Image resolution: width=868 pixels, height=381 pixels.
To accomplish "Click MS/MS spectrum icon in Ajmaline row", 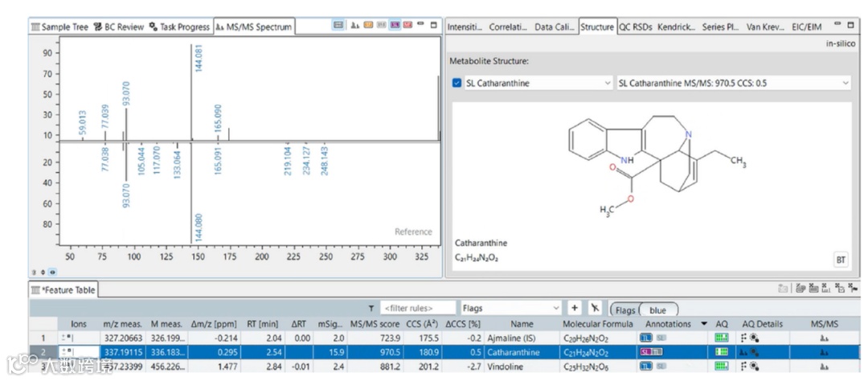I will (824, 338).
